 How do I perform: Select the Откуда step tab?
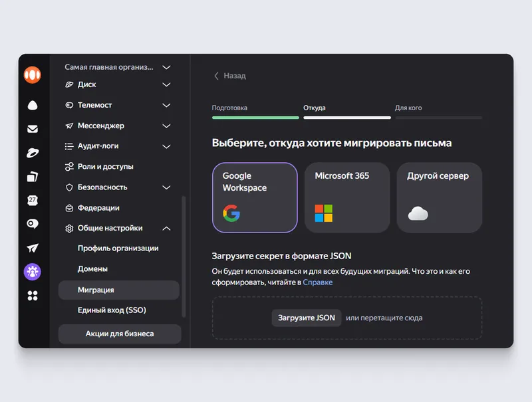pyautogui.click(x=314, y=108)
